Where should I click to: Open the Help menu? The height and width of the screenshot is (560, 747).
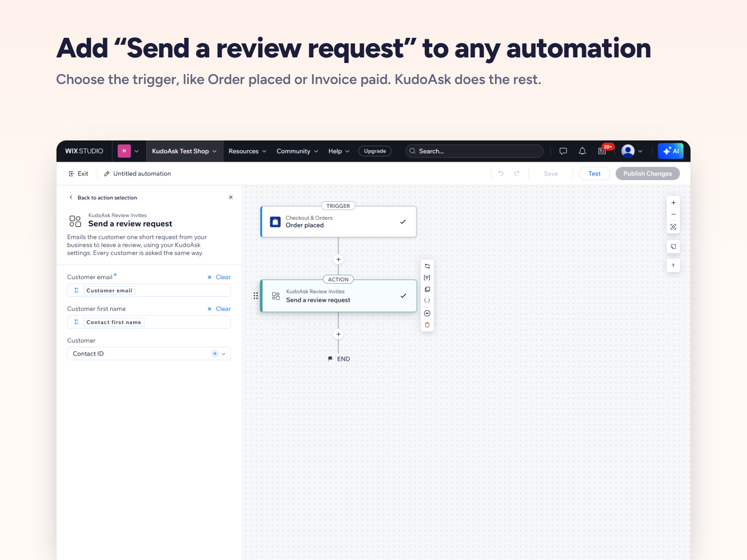click(339, 151)
